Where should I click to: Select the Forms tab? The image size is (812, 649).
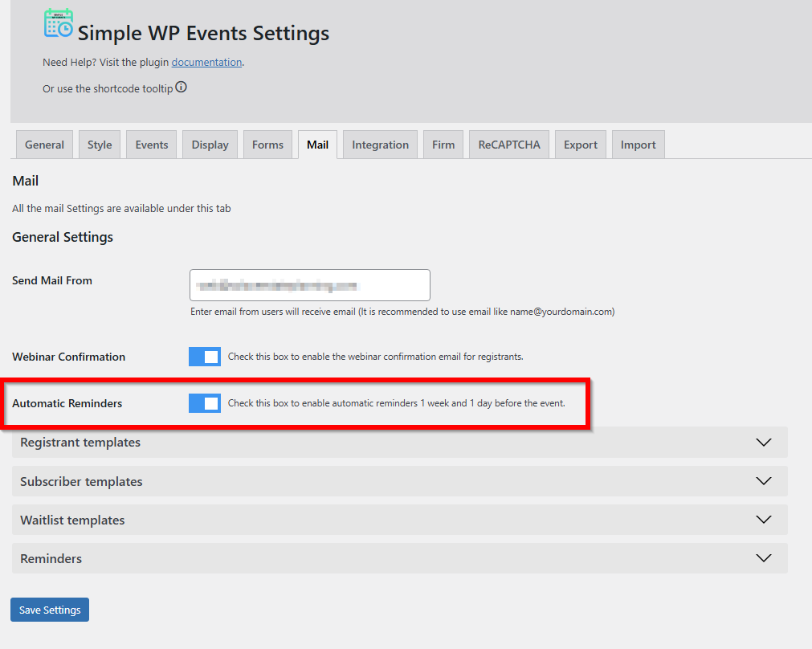(x=267, y=145)
